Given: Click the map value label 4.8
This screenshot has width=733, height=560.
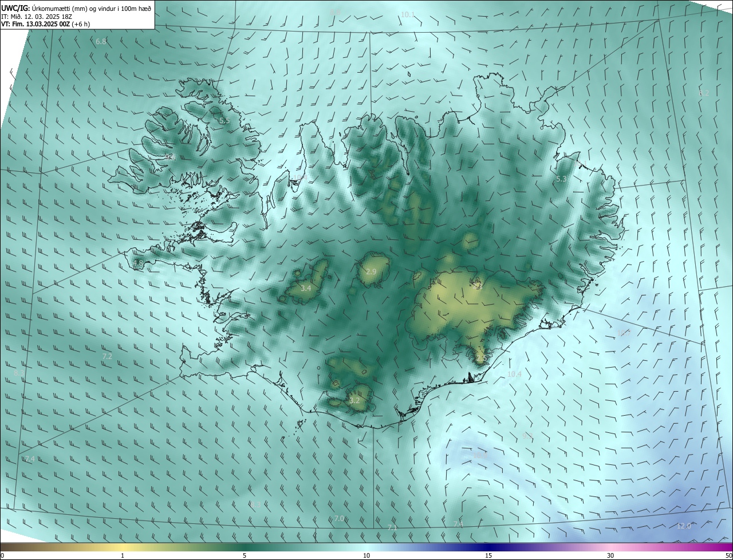Looking at the screenshot, I should point(138,263).
